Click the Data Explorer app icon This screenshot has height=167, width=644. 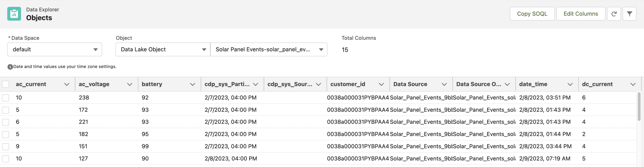click(14, 14)
